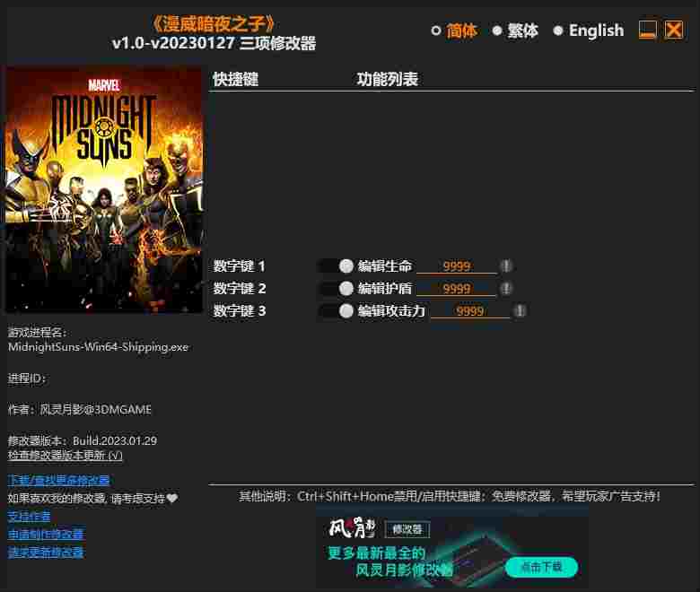Close the trainer with the orange X
The width and height of the screenshot is (700, 592).
[x=674, y=30]
